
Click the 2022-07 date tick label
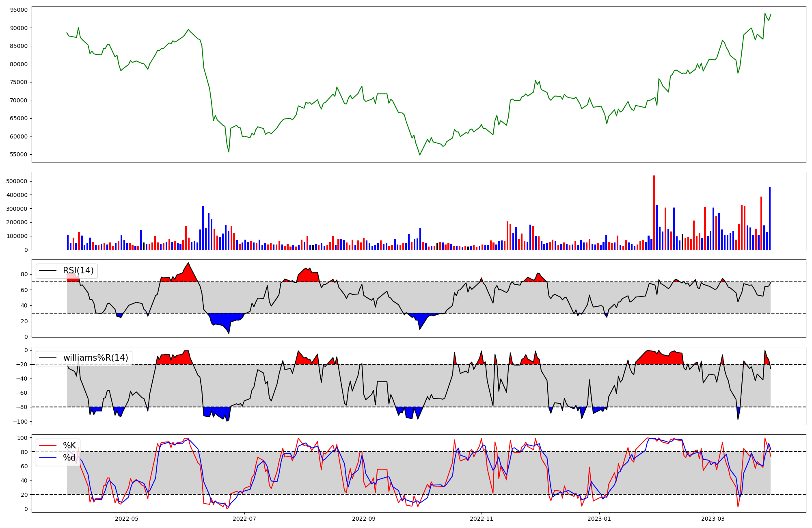[x=245, y=519]
